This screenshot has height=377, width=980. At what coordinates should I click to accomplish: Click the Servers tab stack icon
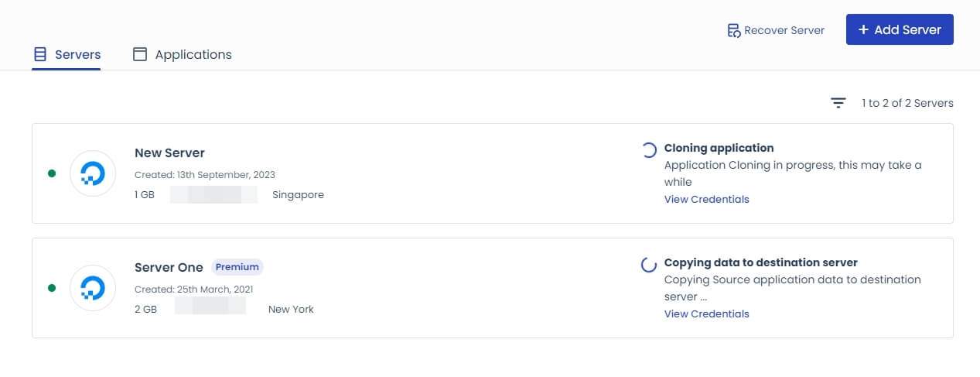(40, 54)
